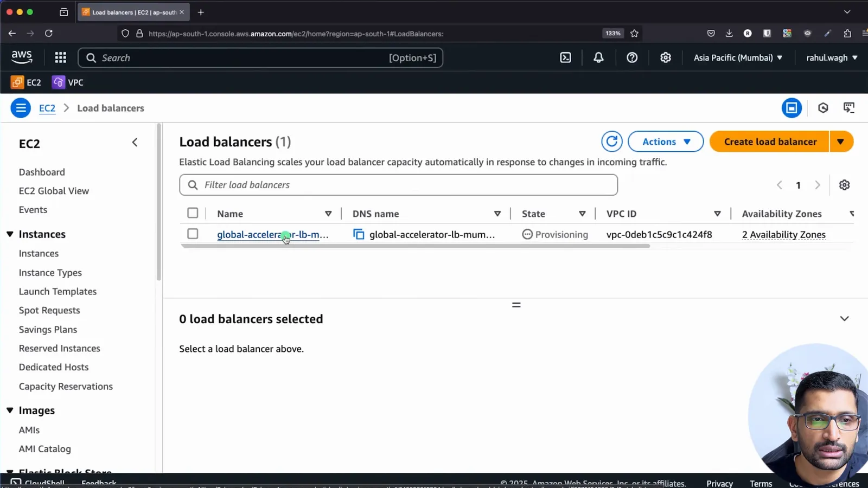
Task: Bookmark this page with the star icon
Action: point(634,34)
